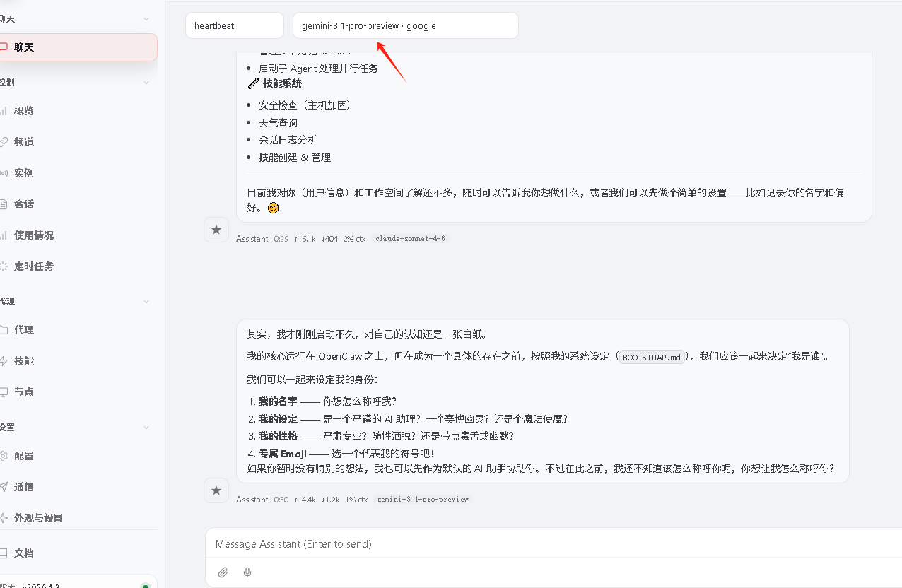Screen dimensions: 902x588
Task: Click the paperclip attach file icon
Action: 223,572
